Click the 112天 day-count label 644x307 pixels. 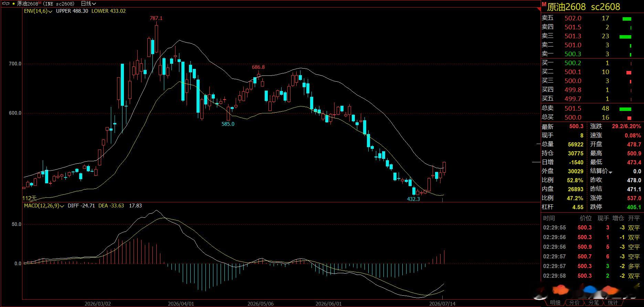[x=29, y=198]
